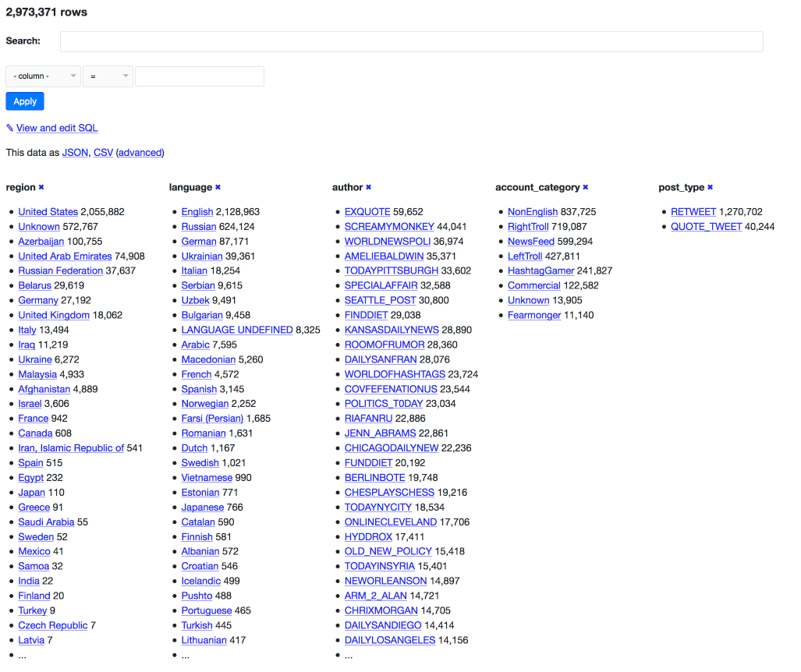The image size is (801, 672).
Task: Choose author TODAYPITTSBURGH
Action: coord(392,271)
